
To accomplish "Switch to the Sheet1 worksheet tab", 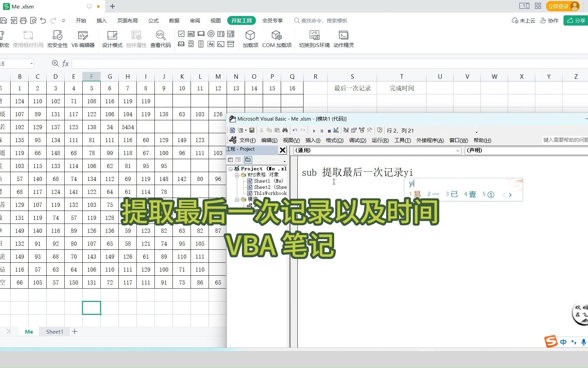I will (54, 332).
